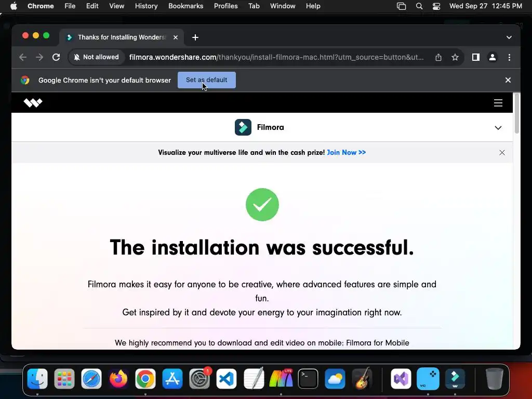This screenshot has width=532, height=399.
Task: Open Visual Studio from the Dock
Action: click(401, 379)
